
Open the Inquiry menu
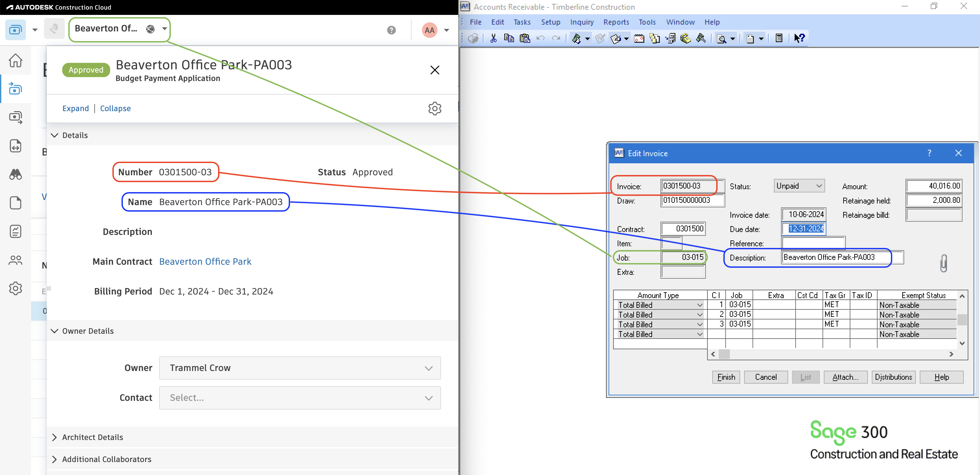(x=582, y=22)
